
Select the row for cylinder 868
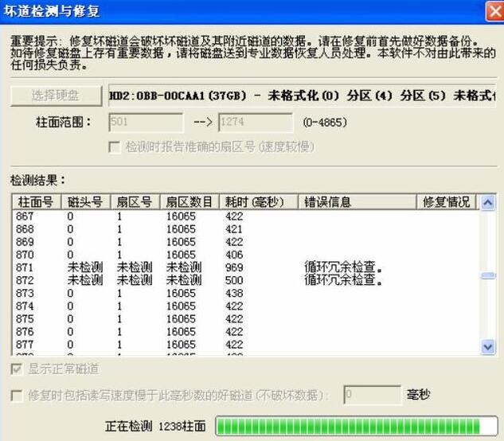point(246,229)
